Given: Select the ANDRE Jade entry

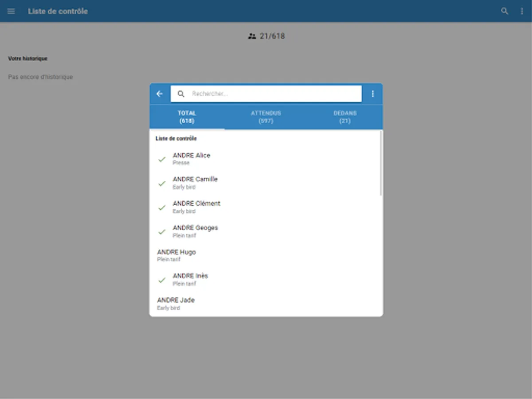Looking at the screenshot, I should coord(266,304).
